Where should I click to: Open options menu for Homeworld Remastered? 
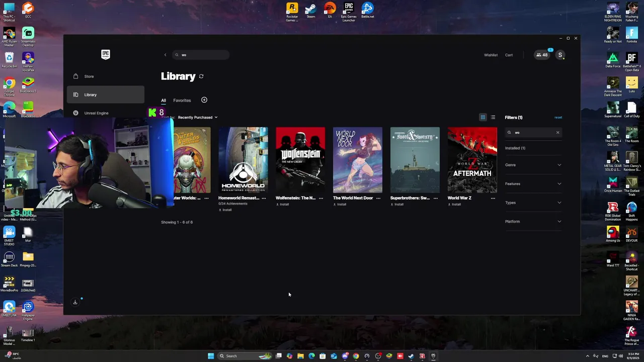(x=264, y=198)
